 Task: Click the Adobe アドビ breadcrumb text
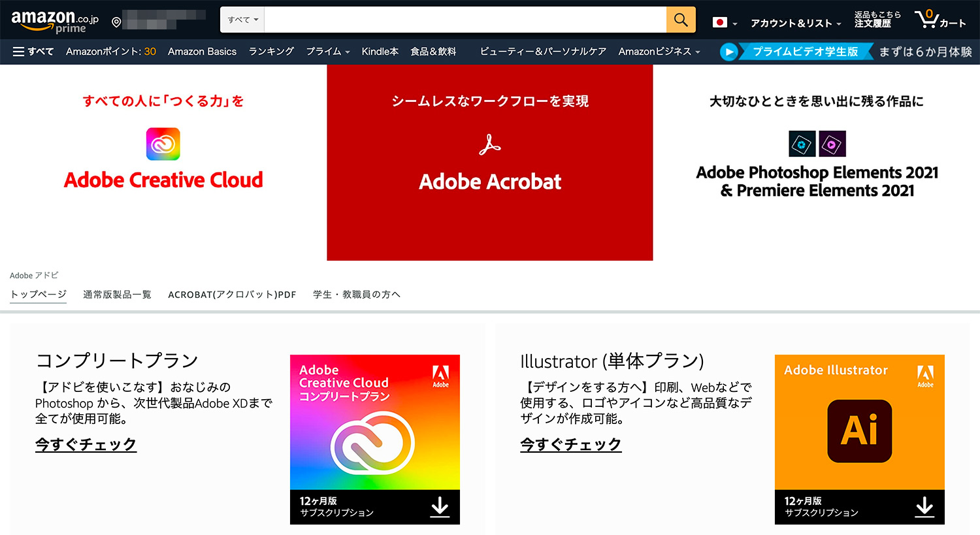point(34,275)
